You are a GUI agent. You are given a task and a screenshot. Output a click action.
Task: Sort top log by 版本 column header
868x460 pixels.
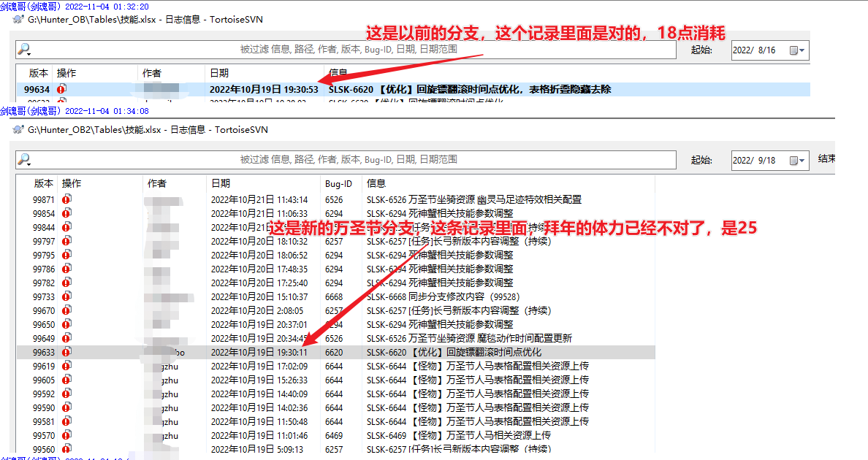tap(38, 73)
